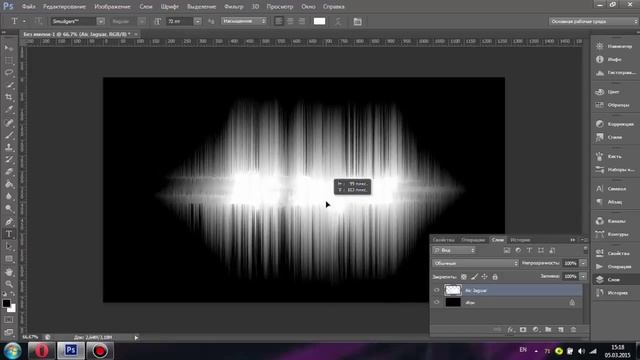Click text color swatch in options
Screen dimensions: 640x360
point(319,21)
